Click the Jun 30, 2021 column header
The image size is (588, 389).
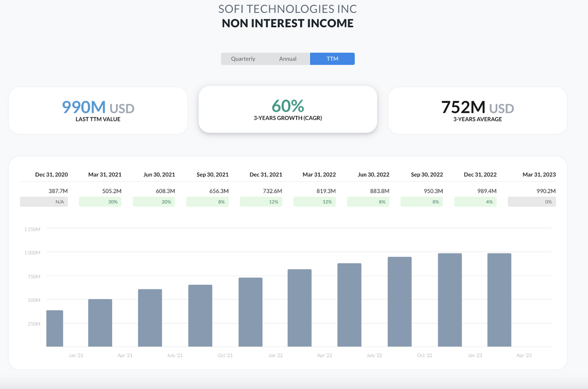pos(159,175)
